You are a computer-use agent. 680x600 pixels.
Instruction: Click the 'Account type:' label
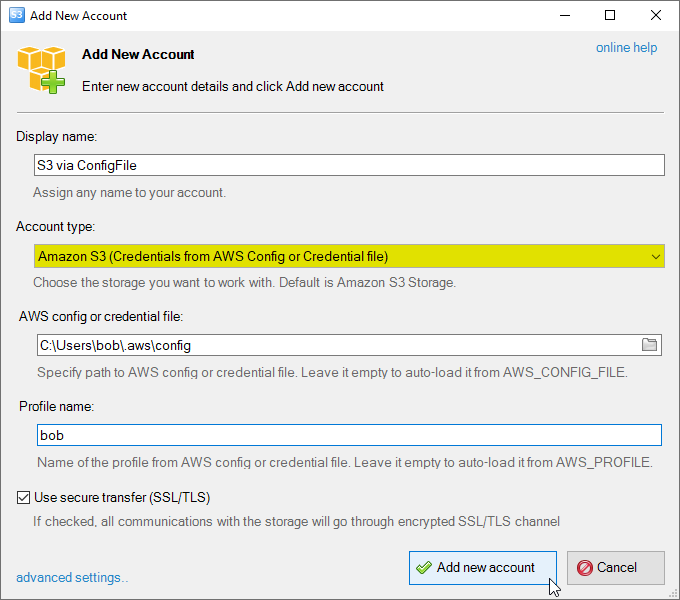click(56, 227)
